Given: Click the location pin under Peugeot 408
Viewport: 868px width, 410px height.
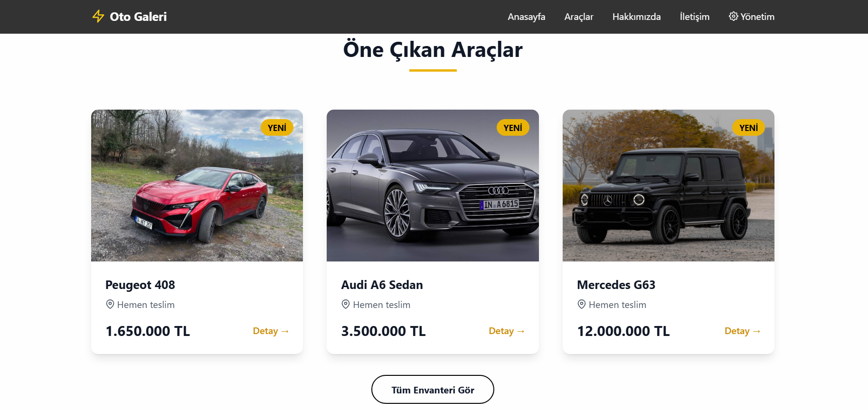Looking at the screenshot, I should (110, 304).
